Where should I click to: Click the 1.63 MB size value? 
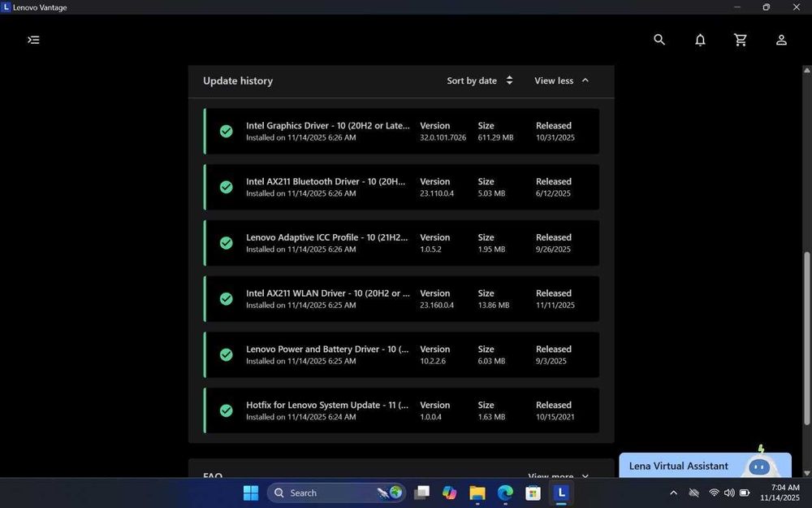point(491,417)
